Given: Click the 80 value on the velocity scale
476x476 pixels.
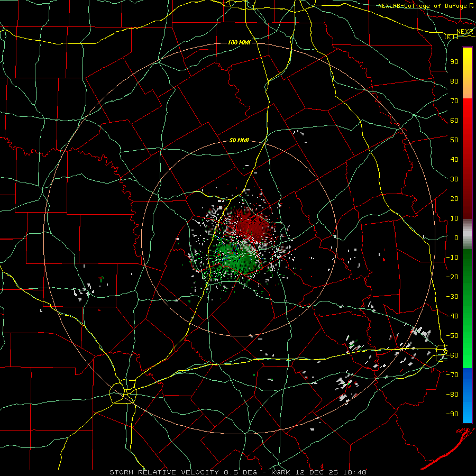Looking at the screenshot, I should point(454,81).
